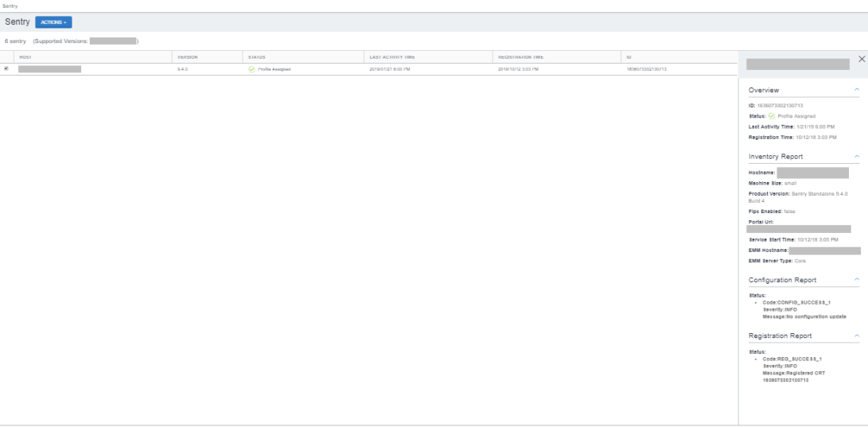Click the sentry ID 1636073302130713 cell
Image resolution: width=868 pixels, height=427 pixels.
646,70
